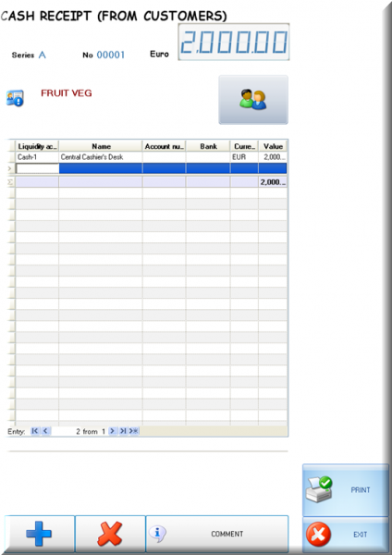The width and height of the screenshot is (392, 555).
Task: Exit the cash receipt form
Action: coord(345,534)
